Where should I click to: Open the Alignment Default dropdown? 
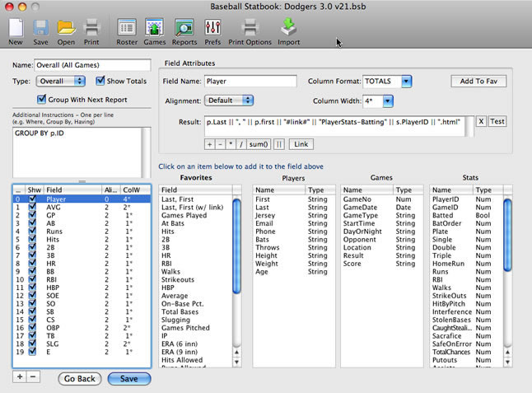tap(229, 101)
